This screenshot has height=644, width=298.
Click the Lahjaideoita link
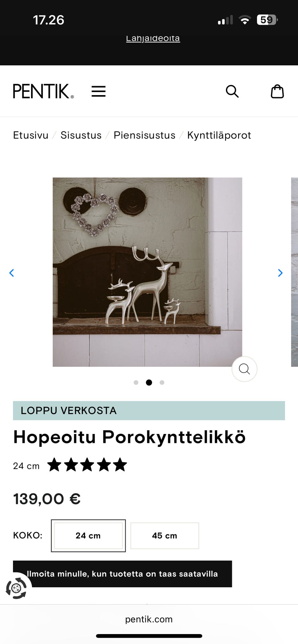153,38
